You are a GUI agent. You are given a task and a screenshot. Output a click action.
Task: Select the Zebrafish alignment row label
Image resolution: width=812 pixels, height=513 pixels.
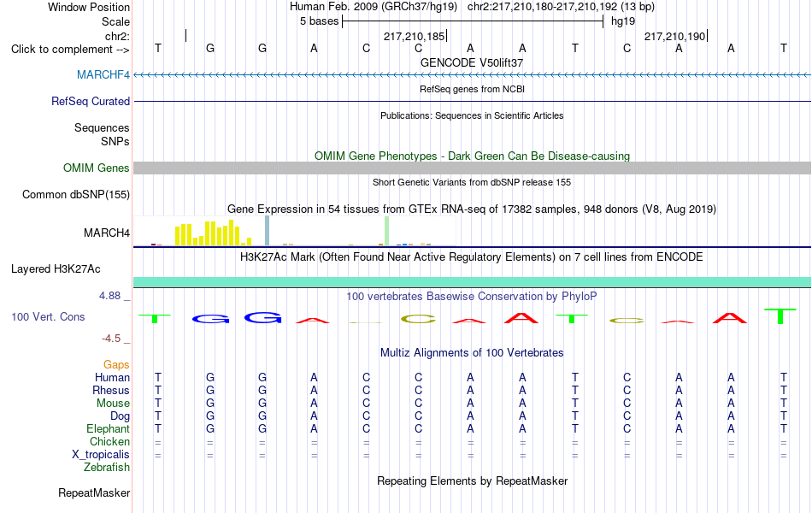coord(107,468)
